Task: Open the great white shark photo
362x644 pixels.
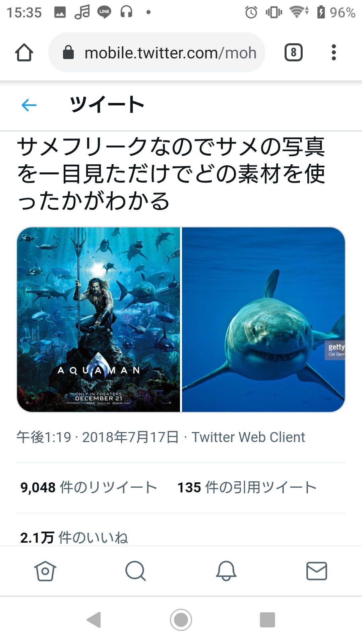Action: [263, 319]
